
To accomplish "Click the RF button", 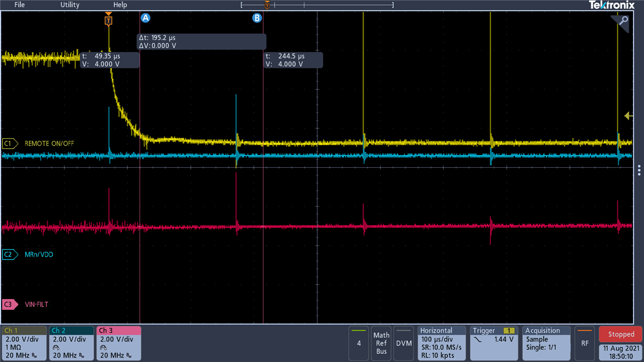I will click(585, 343).
